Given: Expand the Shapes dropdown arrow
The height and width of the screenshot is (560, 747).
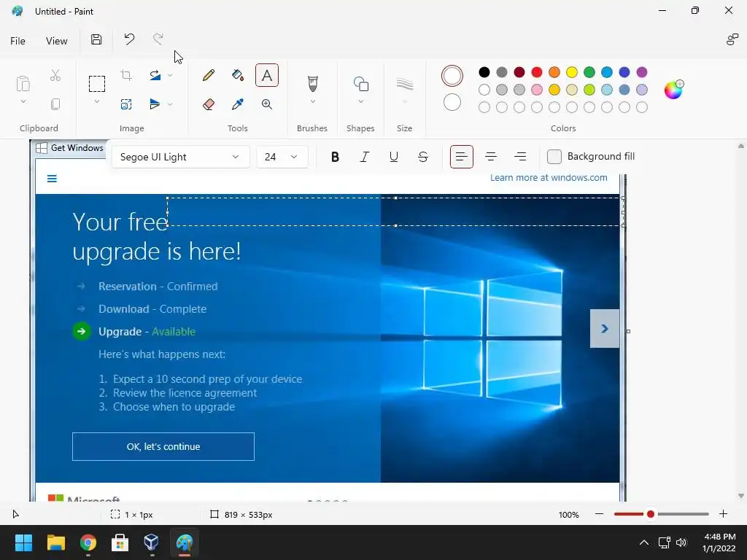Looking at the screenshot, I should point(360,101).
